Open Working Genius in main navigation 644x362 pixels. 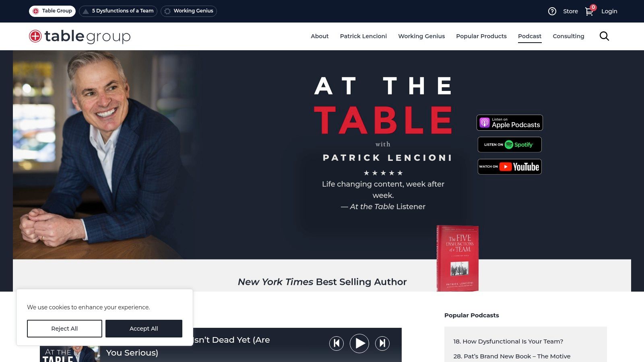[x=421, y=36]
